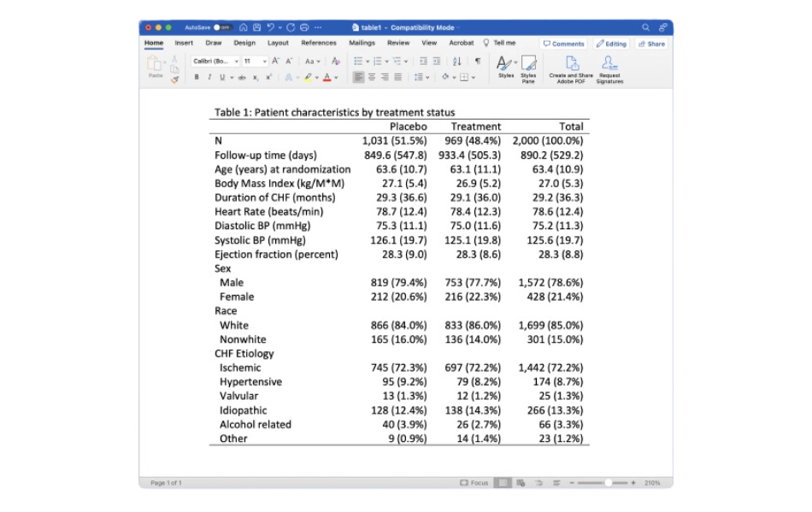Click the Request Signatures icon
Screen dimensions: 812x512
(x=609, y=68)
